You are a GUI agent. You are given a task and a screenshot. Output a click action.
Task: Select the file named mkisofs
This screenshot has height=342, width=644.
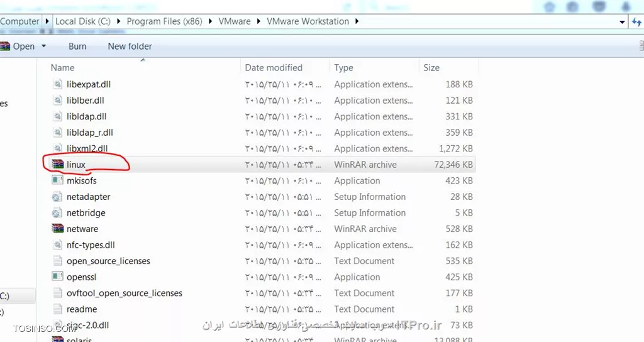82,180
